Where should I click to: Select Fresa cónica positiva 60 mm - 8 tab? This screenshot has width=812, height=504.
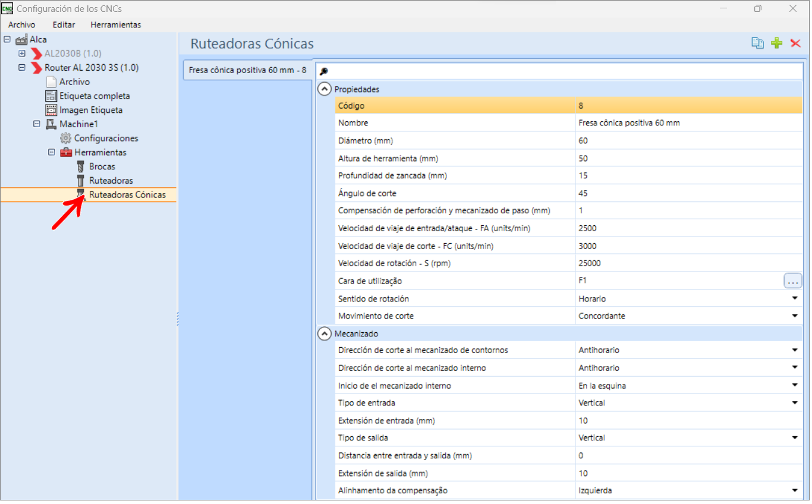point(247,70)
